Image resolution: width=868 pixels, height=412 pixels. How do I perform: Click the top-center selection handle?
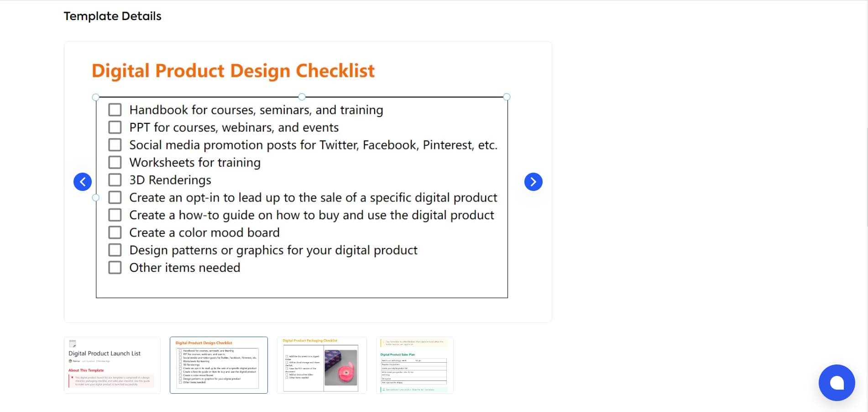(x=302, y=97)
